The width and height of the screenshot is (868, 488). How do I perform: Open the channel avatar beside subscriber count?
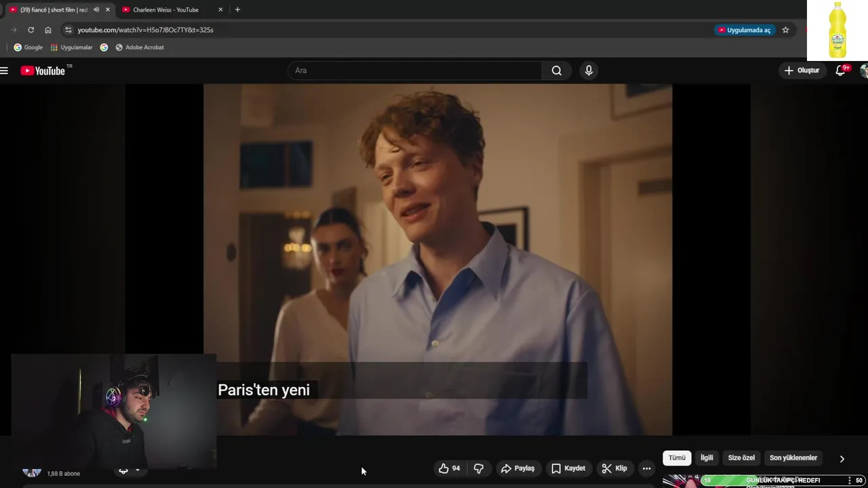(x=32, y=472)
